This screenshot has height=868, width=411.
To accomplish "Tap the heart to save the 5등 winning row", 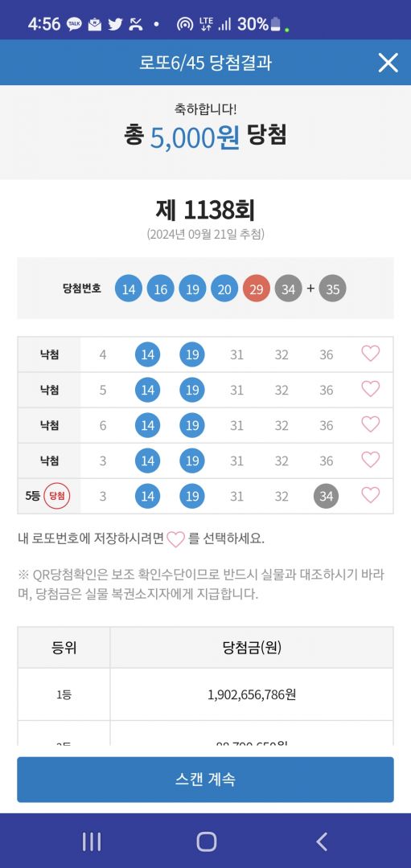I will coord(371,495).
